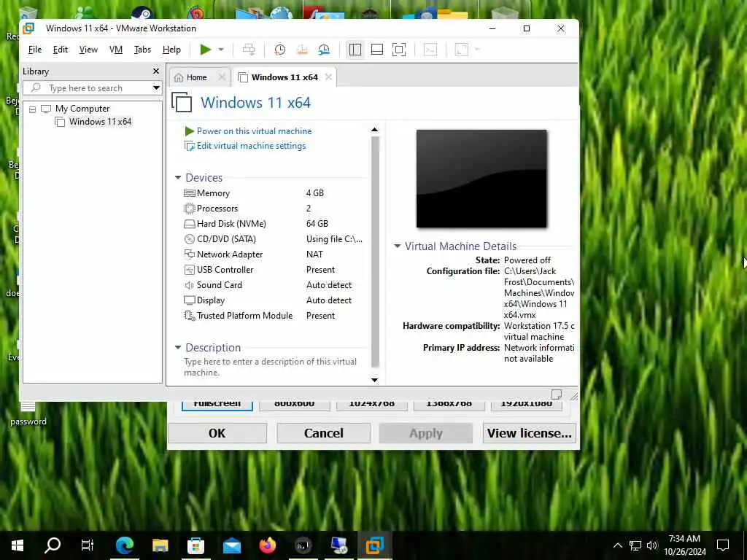Click the 4 GB memory value

click(x=315, y=192)
